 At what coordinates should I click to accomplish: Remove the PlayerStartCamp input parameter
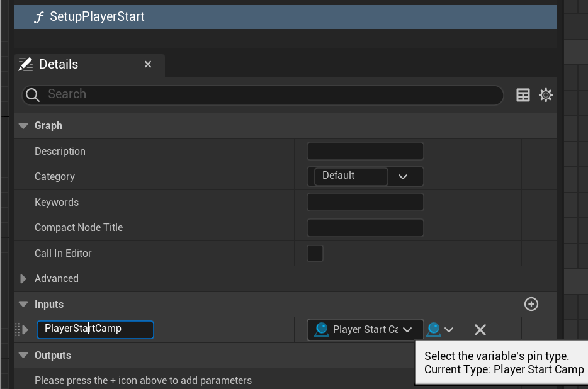(480, 330)
